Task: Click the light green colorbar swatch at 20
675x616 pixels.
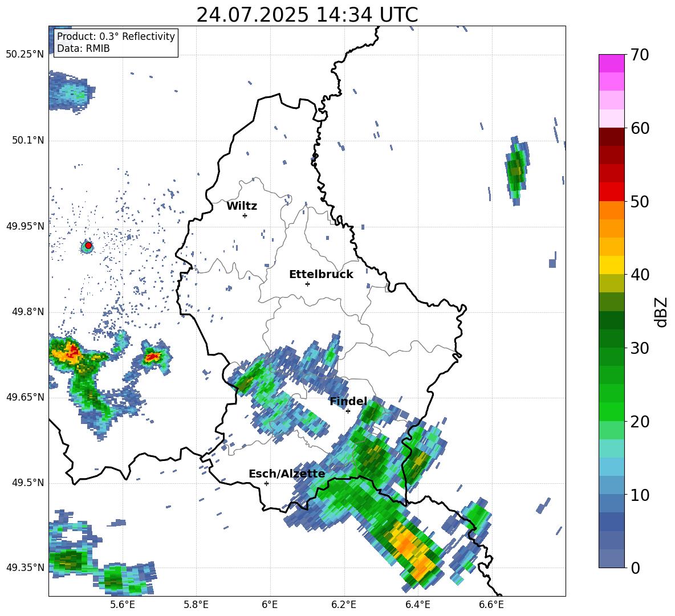Action: tap(611, 430)
